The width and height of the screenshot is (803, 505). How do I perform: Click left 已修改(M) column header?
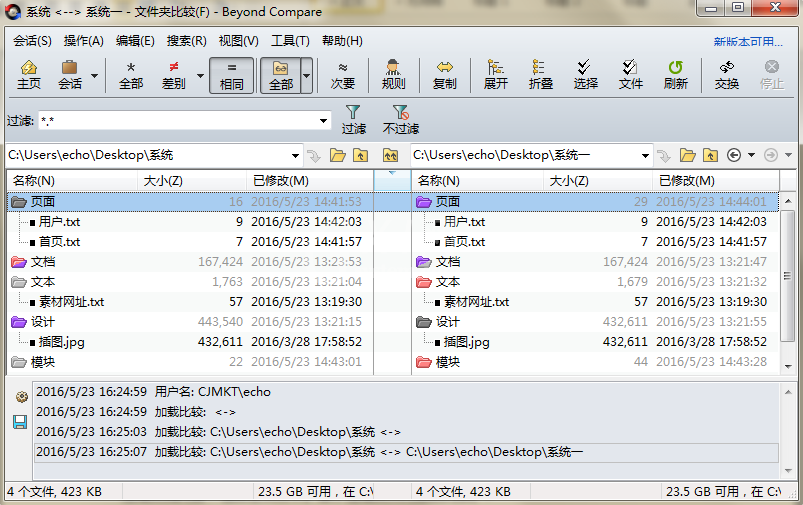pos(309,181)
